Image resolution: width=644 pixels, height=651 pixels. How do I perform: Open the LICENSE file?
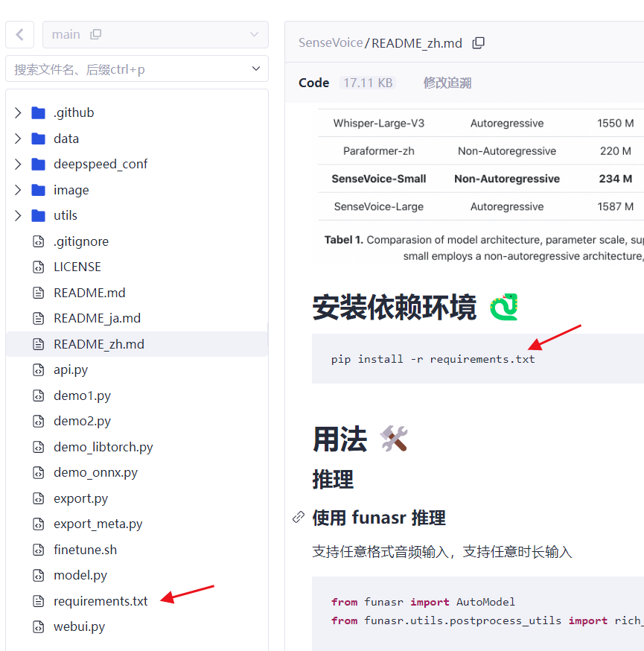pos(76,266)
